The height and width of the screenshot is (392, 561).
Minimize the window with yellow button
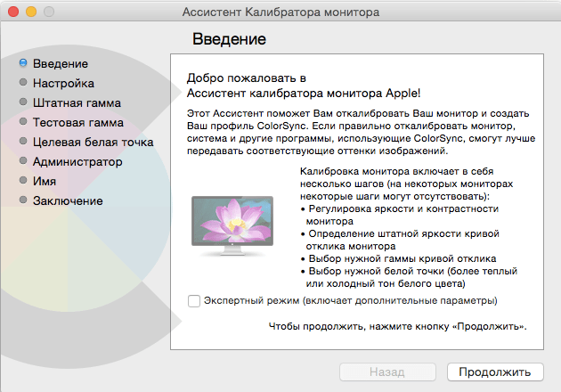[x=31, y=12]
